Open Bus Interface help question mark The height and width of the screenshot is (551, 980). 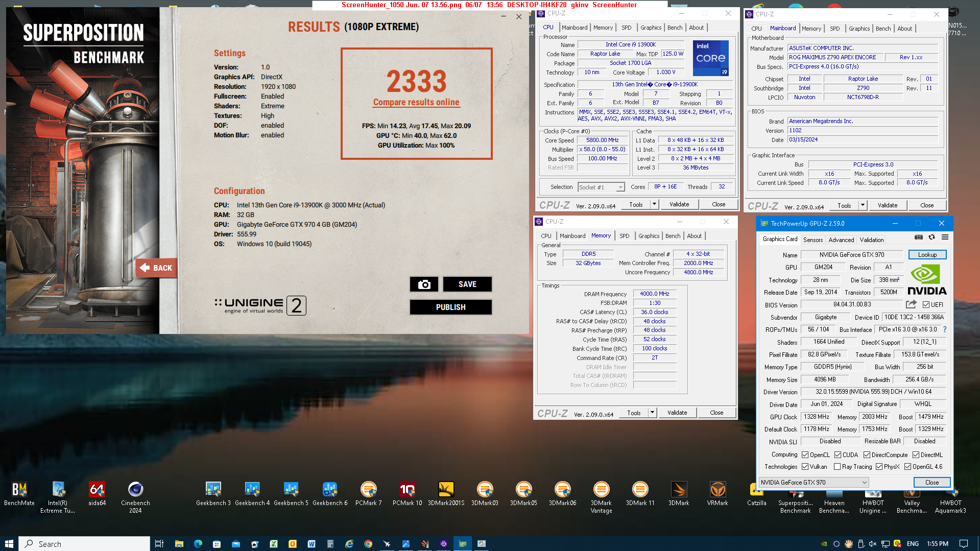tap(945, 329)
